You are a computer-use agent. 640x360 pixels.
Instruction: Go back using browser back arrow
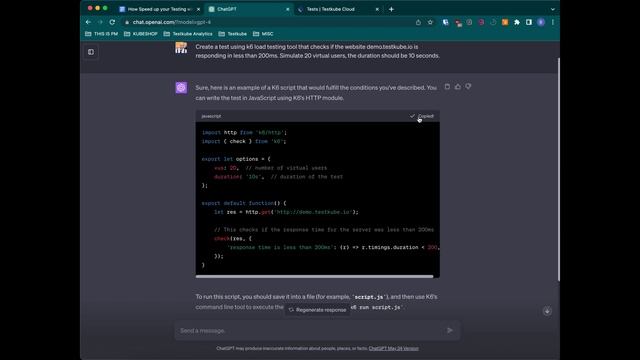89,22
